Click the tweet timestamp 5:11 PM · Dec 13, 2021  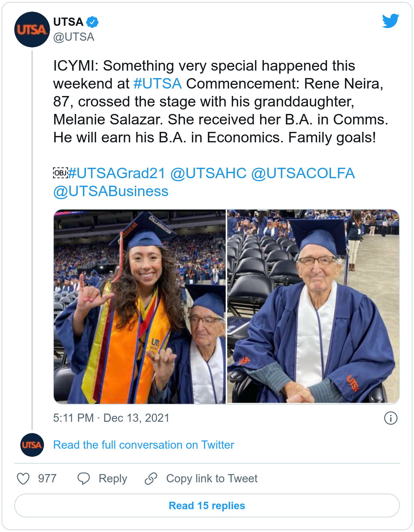click(x=111, y=418)
